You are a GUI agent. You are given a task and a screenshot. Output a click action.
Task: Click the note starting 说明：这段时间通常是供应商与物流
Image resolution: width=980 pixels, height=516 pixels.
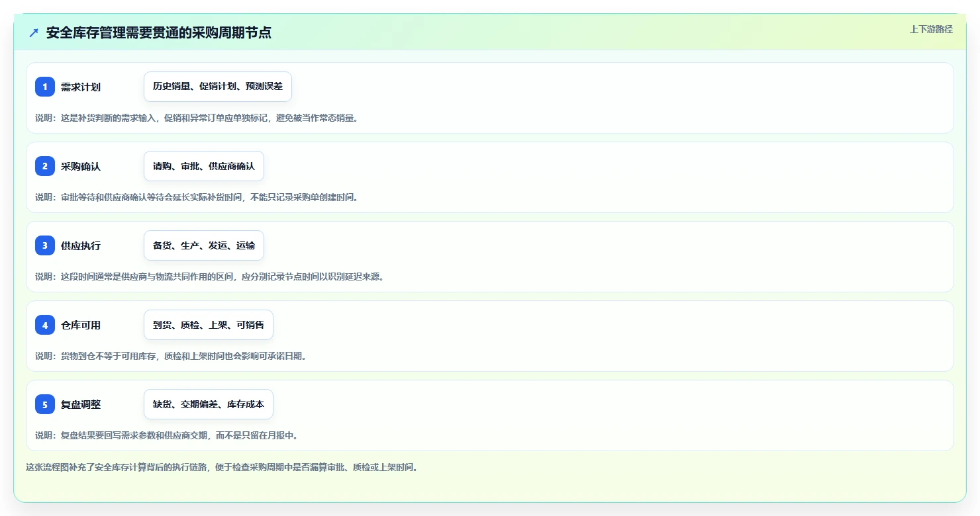tap(210, 277)
